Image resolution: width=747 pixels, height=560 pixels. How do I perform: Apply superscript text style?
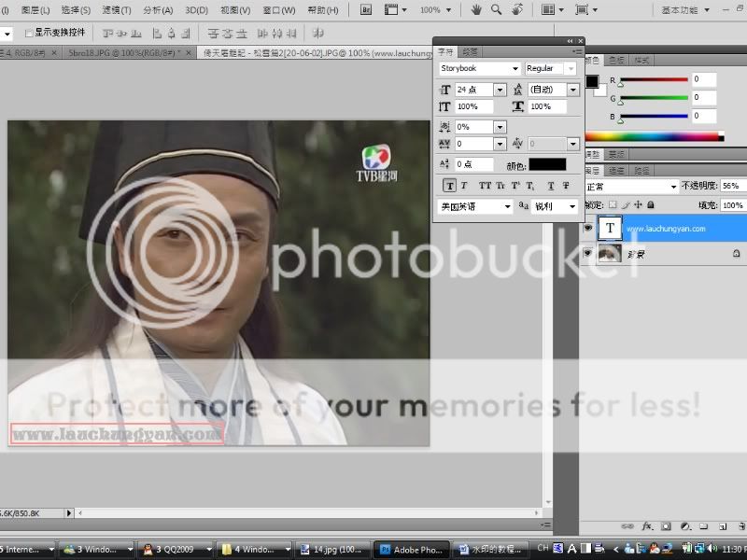[515, 186]
